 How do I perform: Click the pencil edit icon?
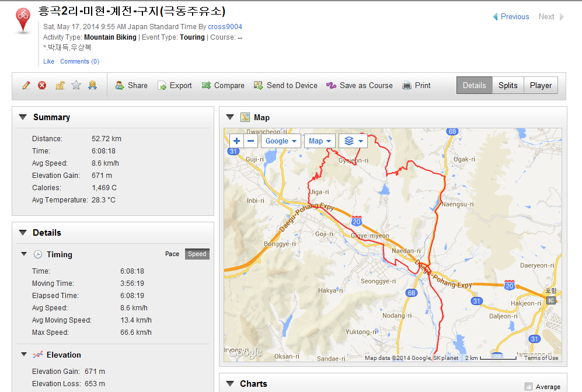(26, 85)
